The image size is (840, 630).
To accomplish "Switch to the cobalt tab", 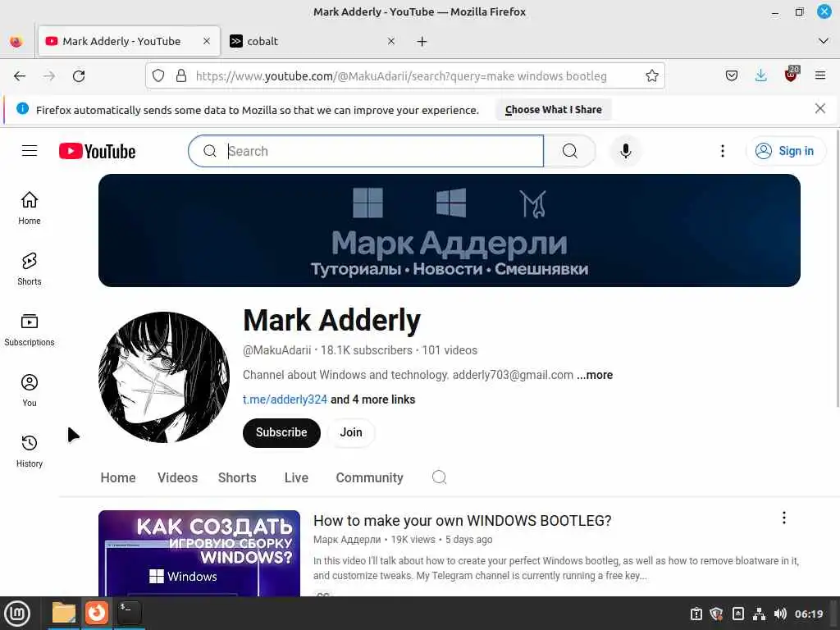I will (x=313, y=41).
